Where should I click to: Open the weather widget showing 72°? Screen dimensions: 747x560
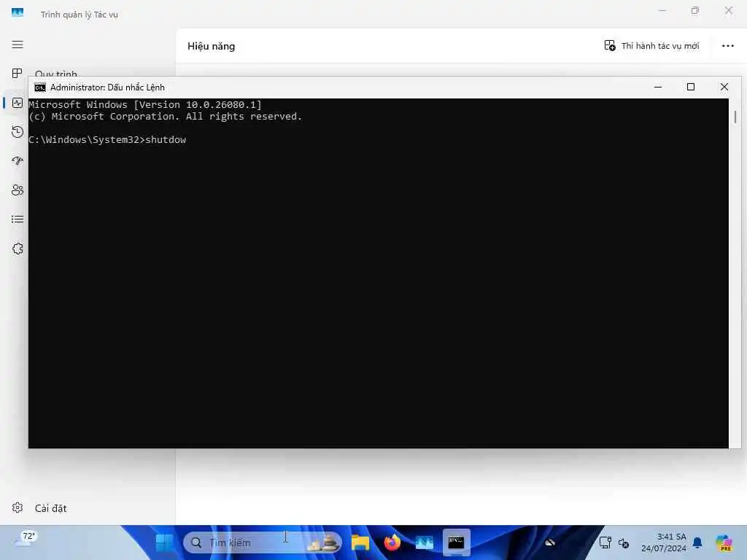[x=26, y=540]
